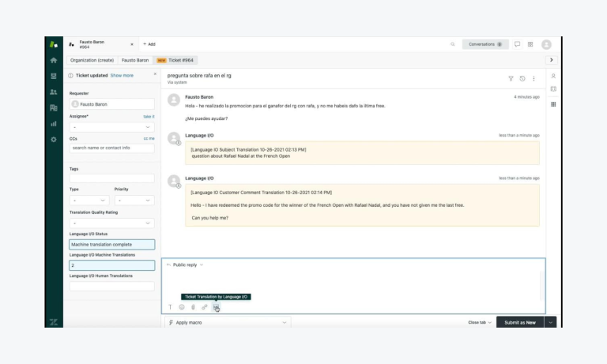Open the Apply macro dropdown
Image resolution: width=607 pixels, height=364 pixels.
(228, 323)
